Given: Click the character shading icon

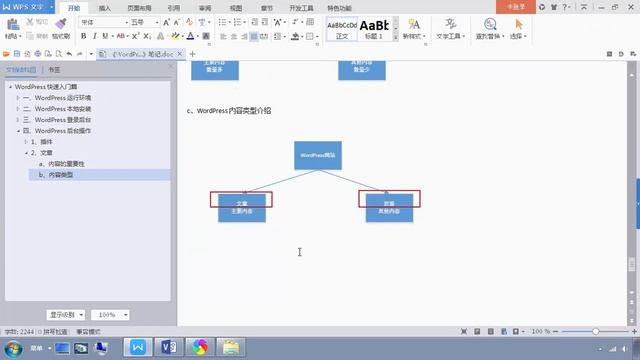Looking at the screenshot, I should pyautogui.click(x=206, y=36).
